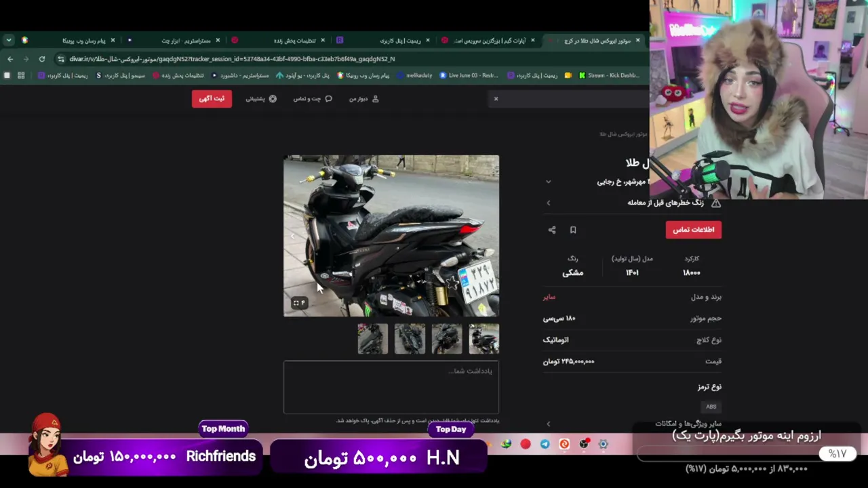Open the دیوار من account menu
868x488 pixels.
click(x=363, y=99)
